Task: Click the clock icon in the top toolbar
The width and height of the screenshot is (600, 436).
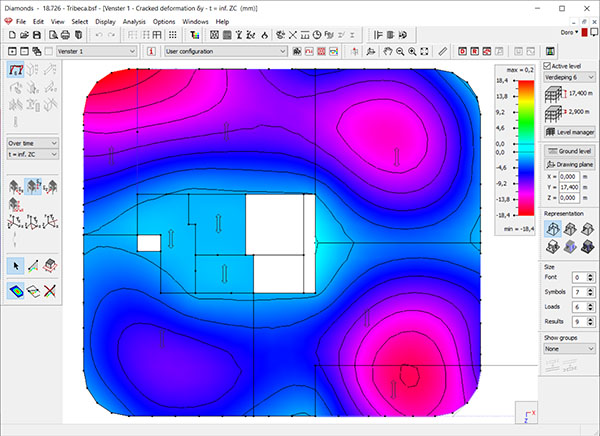Action: click(317, 35)
